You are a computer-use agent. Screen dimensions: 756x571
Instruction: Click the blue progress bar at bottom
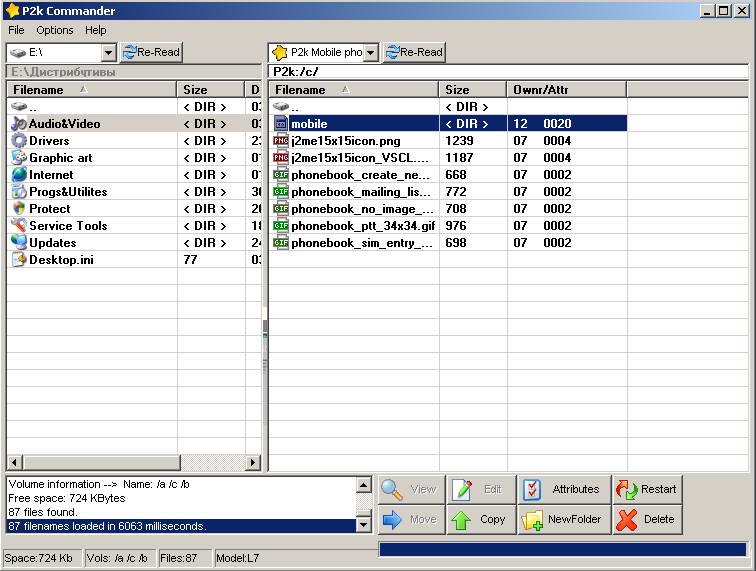[x=563, y=549]
